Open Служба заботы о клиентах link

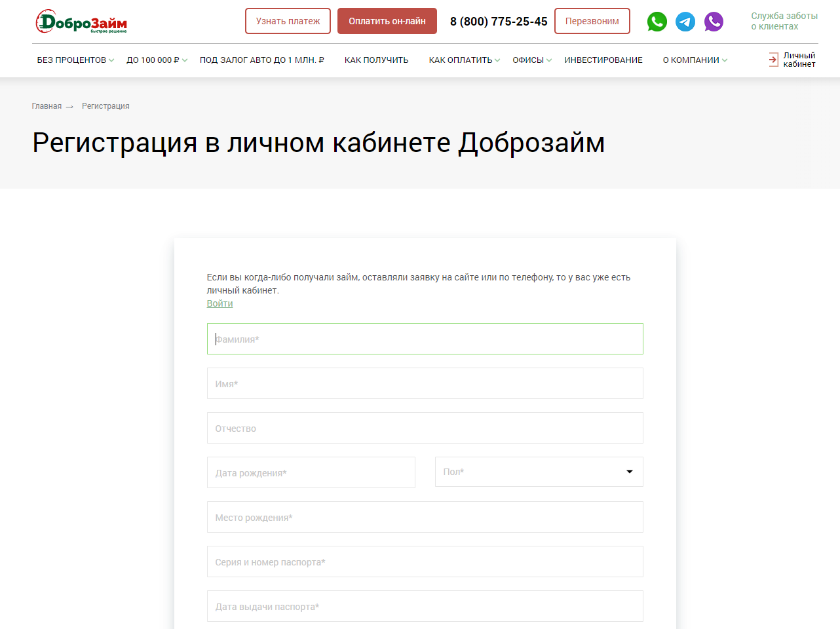point(784,21)
